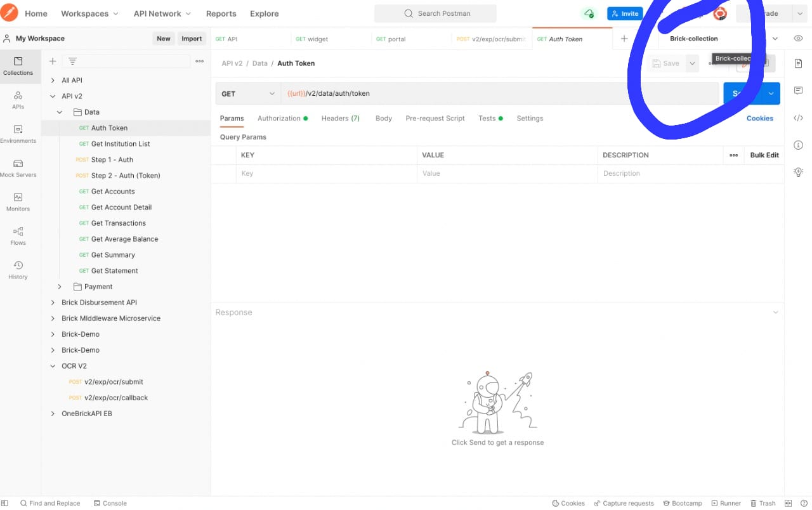Click the Key field in query params
This screenshot has width=812, height=510.
[327, 173]
